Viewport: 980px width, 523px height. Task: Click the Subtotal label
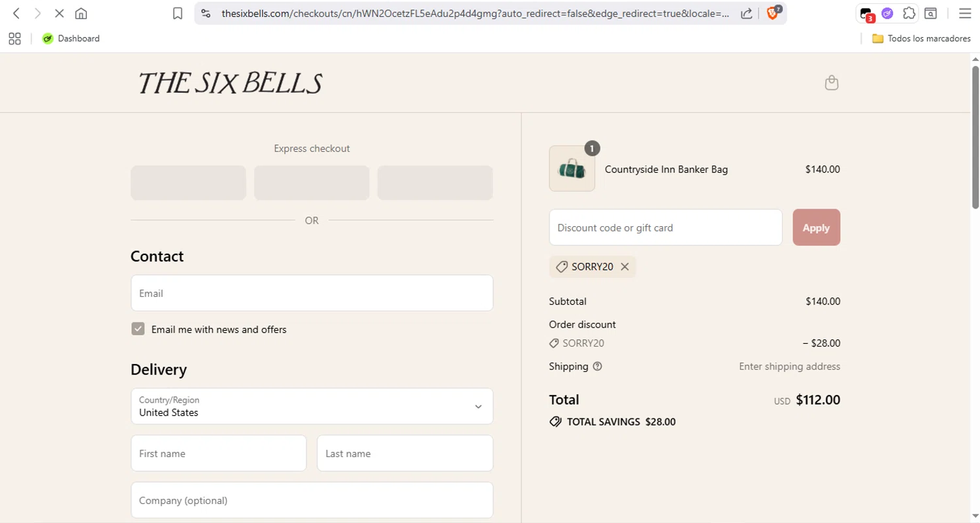[568, 301]
